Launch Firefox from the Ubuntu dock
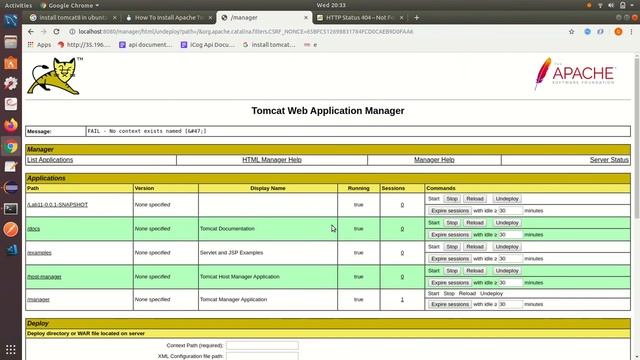This screenshot has width=640, height=360. point(11,125)
